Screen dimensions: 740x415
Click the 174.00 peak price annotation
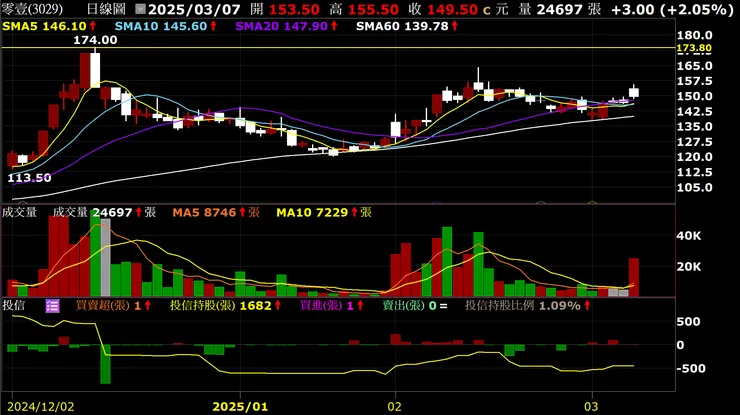95,40
